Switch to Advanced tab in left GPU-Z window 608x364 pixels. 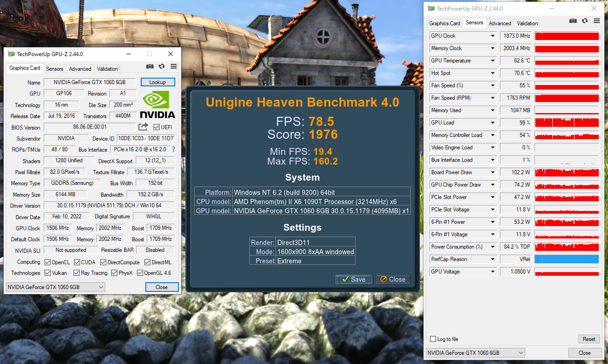pyautogui.click(x=80, y=69)
